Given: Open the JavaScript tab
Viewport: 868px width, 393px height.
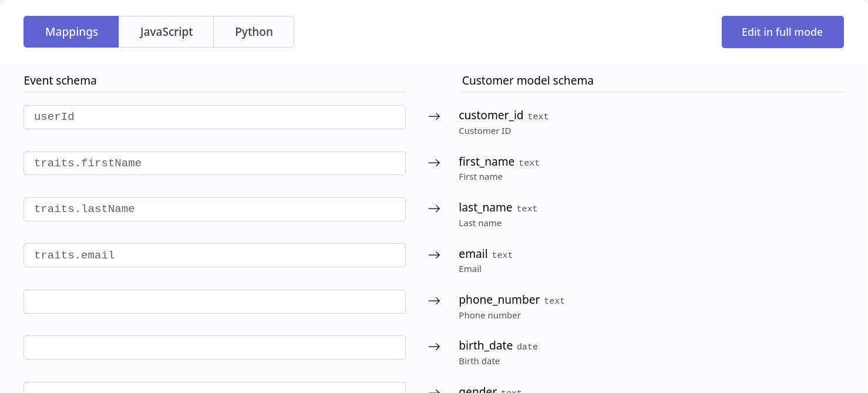Looking at the screenshot, I should [166, 32].
